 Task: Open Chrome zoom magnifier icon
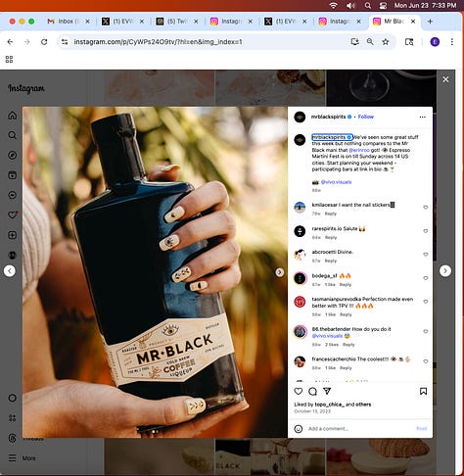point(370,42)
